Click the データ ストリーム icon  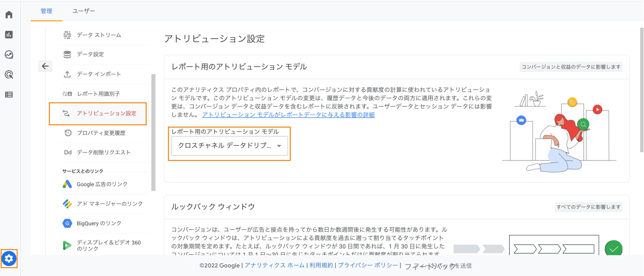pyautogui.click(x=67, y=35)
